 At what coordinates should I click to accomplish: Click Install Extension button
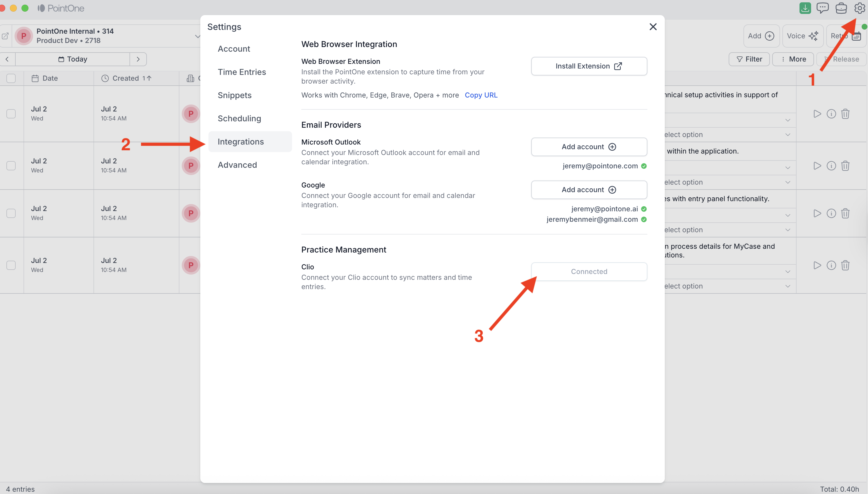point(589,66)
